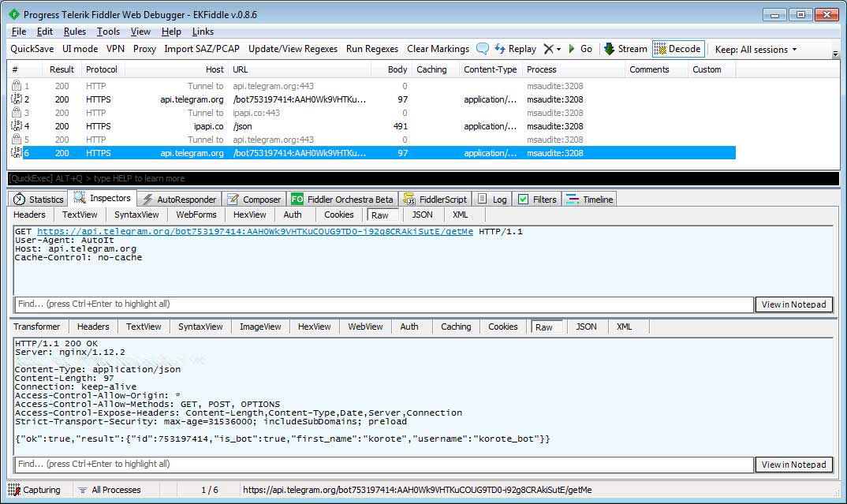Click the request View in Notepad button
Screen dimensions: 847x504
(793, 304)
